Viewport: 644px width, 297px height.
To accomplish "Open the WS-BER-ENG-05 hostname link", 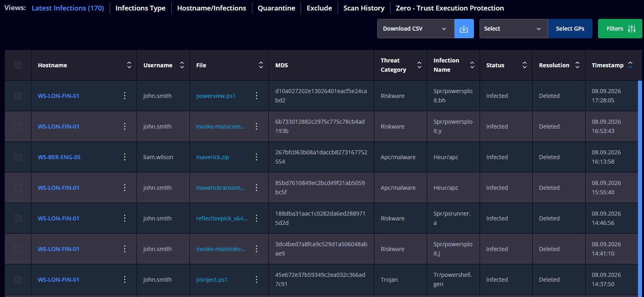I will click(59, 157).
